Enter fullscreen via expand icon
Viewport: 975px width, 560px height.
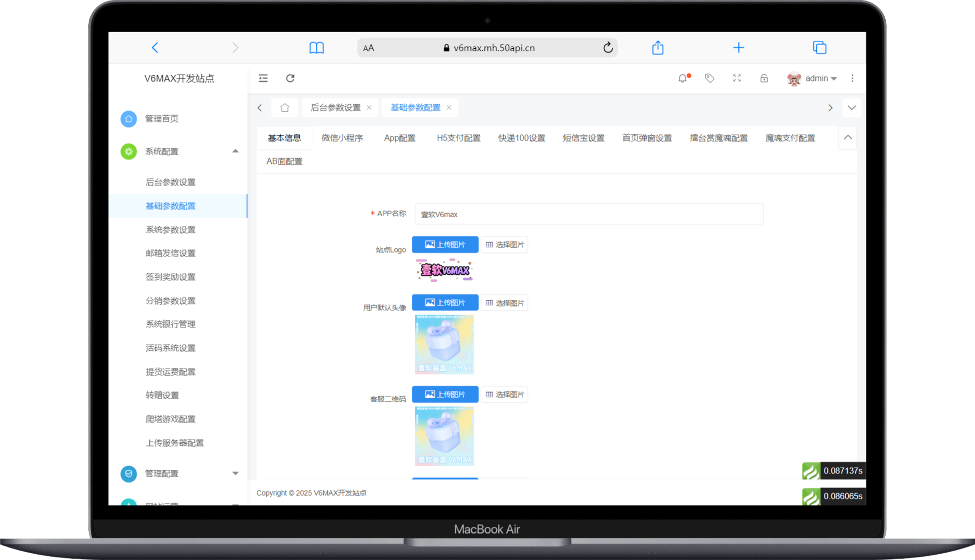737,78
